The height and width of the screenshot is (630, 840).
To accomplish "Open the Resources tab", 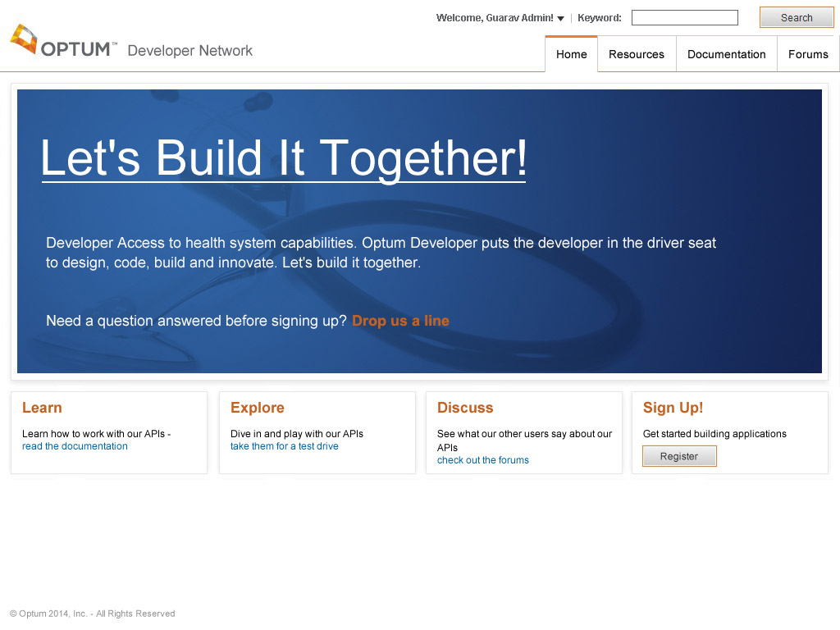I will click(636, 54).
